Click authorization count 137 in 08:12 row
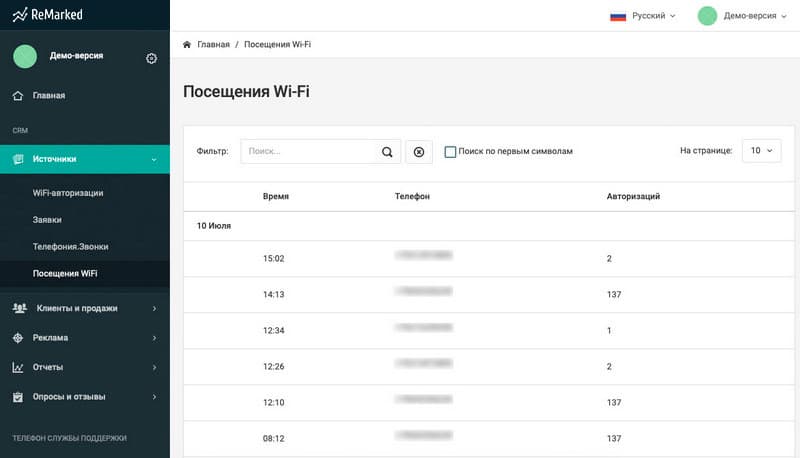Image resolution: width=800 pixels, height=458 pixels. pos(614,439)
